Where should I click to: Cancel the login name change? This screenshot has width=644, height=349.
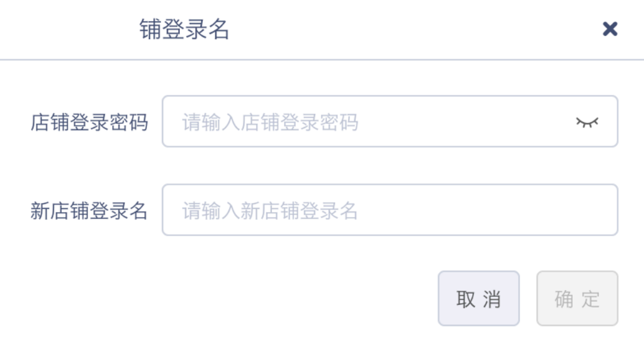pyautogui.click(x=478, y=299)
